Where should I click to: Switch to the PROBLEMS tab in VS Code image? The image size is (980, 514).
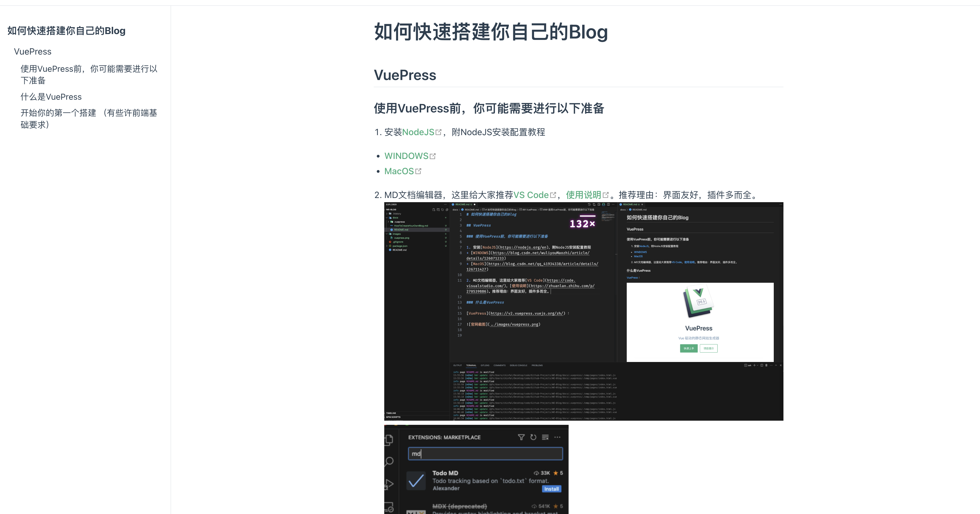pyautogui.click(x=537, y=365)
